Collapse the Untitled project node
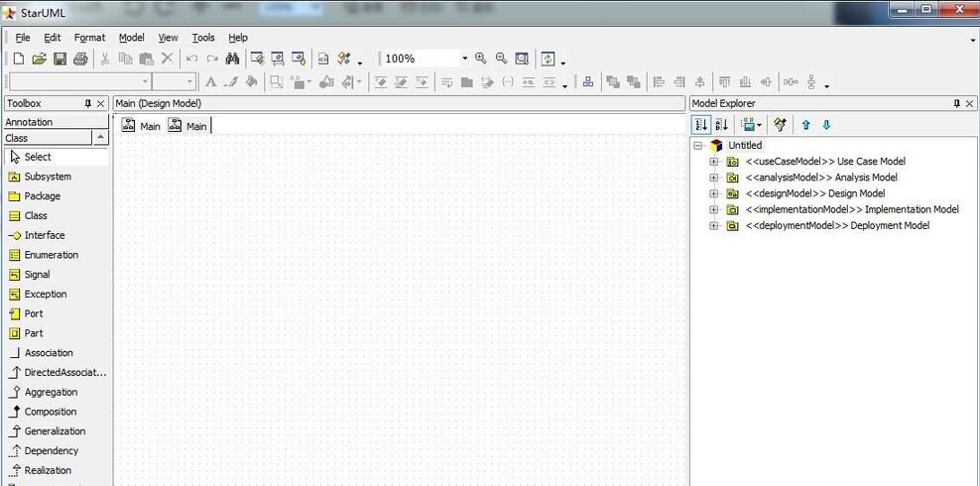The width and height of the screenshot is (980, 486). click(x=697, y=146)
